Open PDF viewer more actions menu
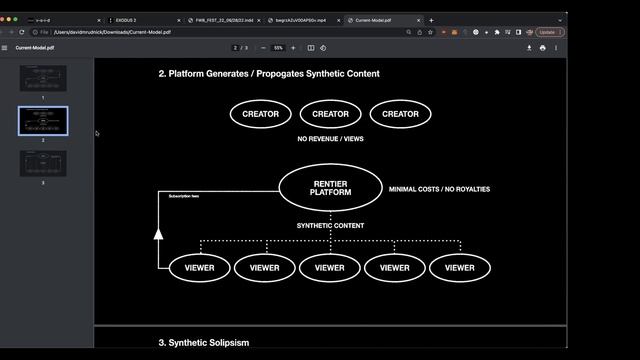Viewport: 640px width, 360px height. [556, 48]
